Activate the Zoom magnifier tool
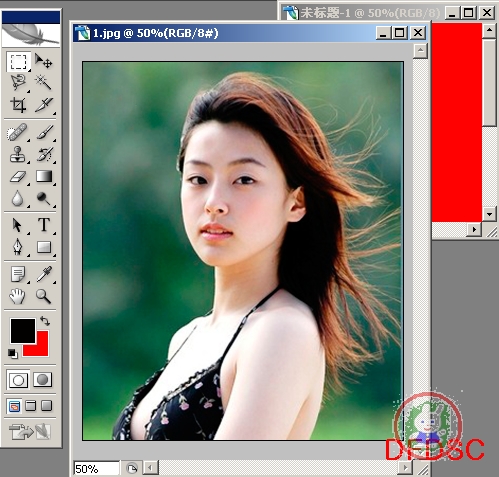Image resolution: width=499 pixels, height=477 pixels. 44,296
